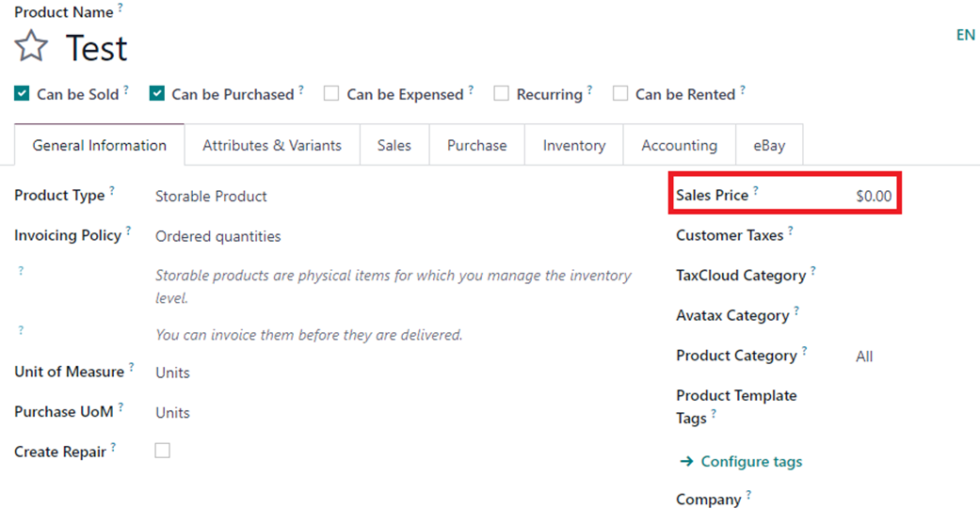980x524 pixels.
Task: Click the help icon beside Invoicing Policy
Action: 128,230
